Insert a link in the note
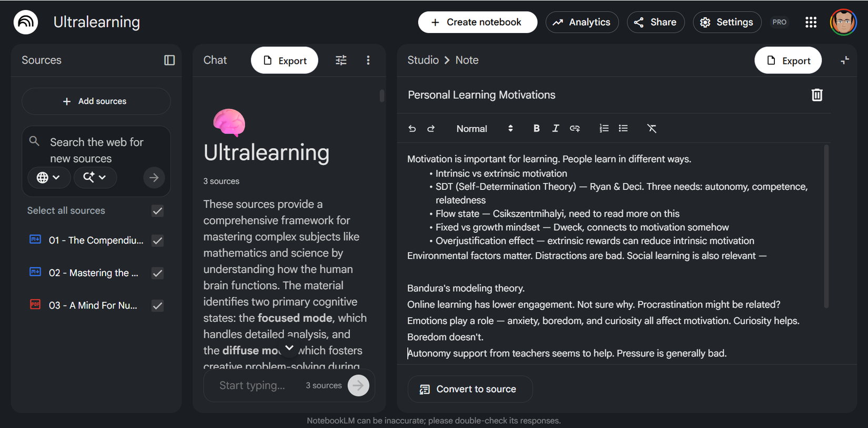This screenshot has width=868, height=428. pyautogui.click(x=575, y=128)
